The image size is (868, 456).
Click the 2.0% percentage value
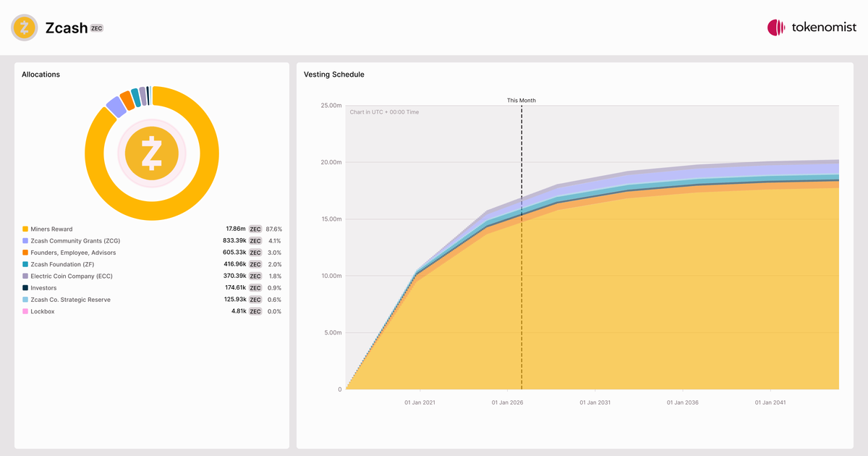tap(275, 264)
